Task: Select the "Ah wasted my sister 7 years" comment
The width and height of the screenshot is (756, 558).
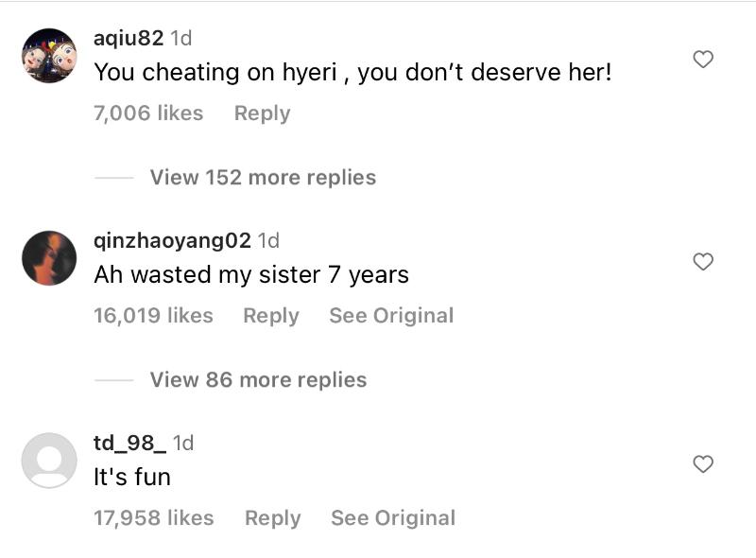Action: (251, 275)
